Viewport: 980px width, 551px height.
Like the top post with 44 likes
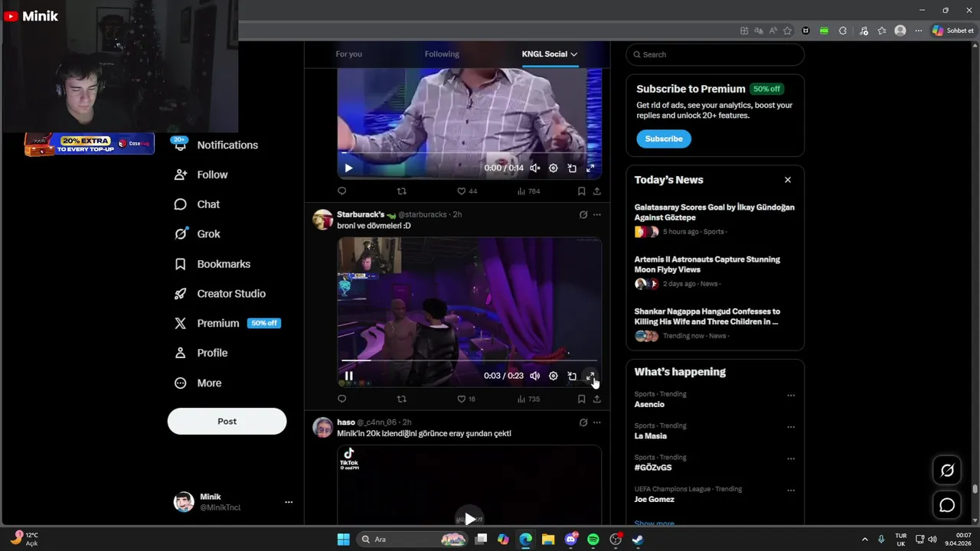[x=466, y=191]
